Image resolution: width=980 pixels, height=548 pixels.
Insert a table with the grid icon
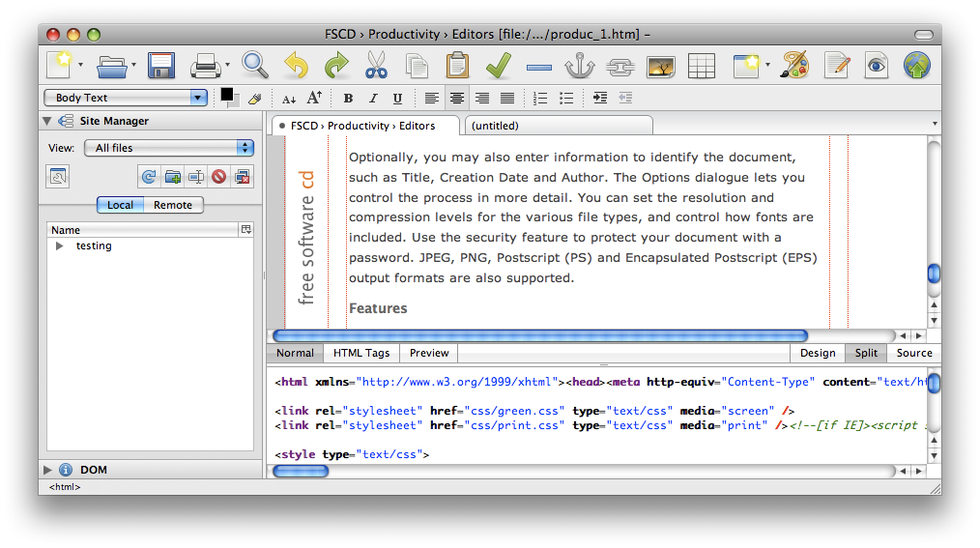pos(702,67)
